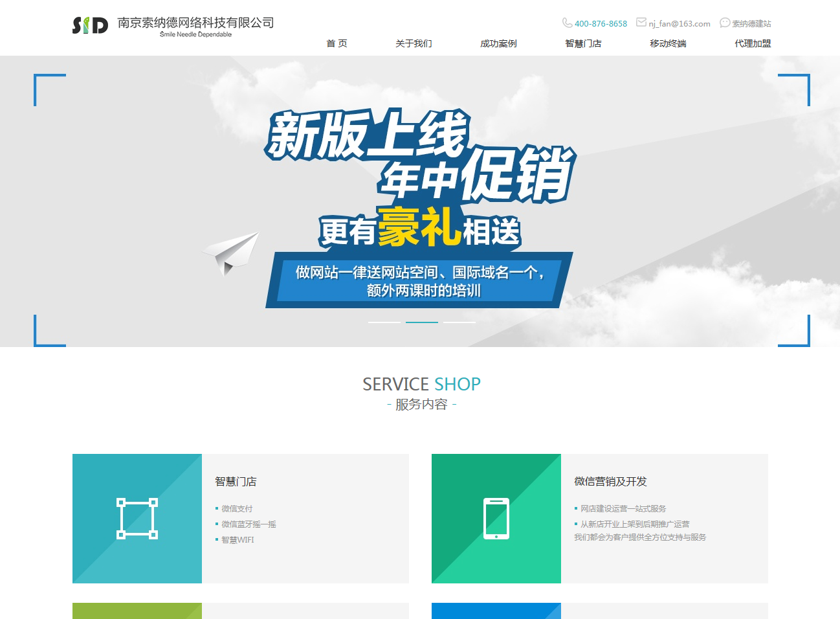
Task: Click the square bullet icon before 网店建设运营一站式服务
Action: pyautogui.click(x=575, y=508)
